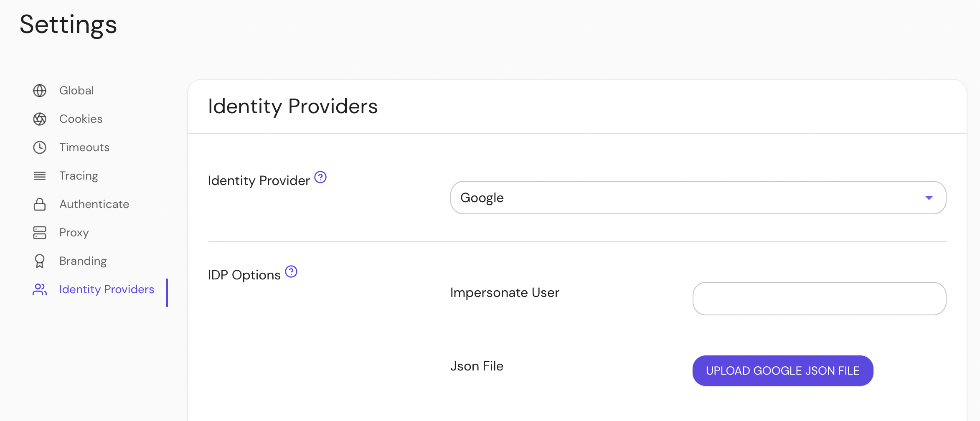The height and width of the screenshot is (421, 980).
Task: Click the IDP Options help icon
Action: (x=291, y=271)
